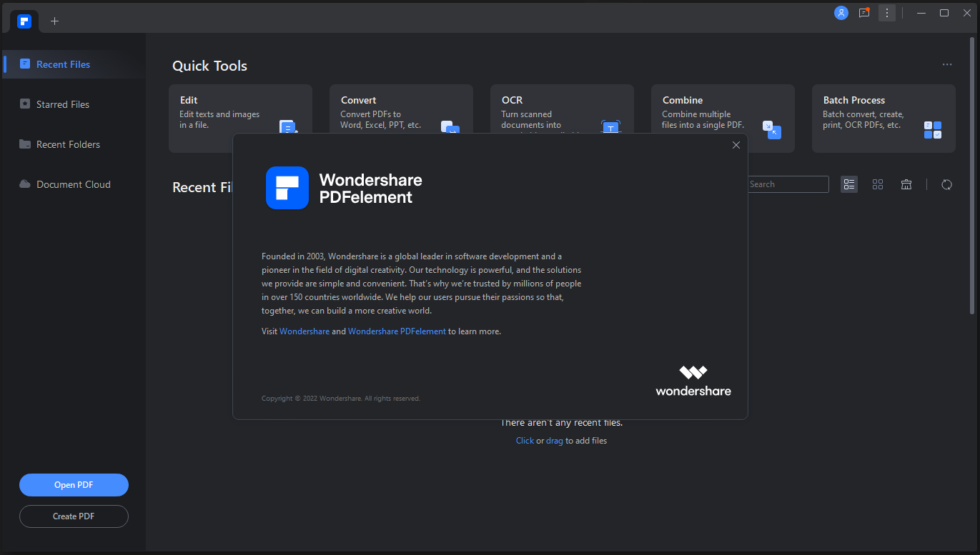Minimize the PDFelement window
Image resolution: width=980 pixels, height=555 pixels.
point(921,13)
